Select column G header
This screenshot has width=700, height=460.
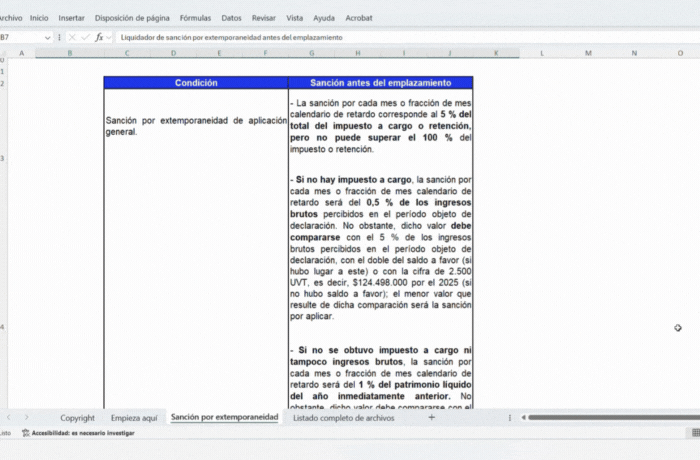pos(312,53)
